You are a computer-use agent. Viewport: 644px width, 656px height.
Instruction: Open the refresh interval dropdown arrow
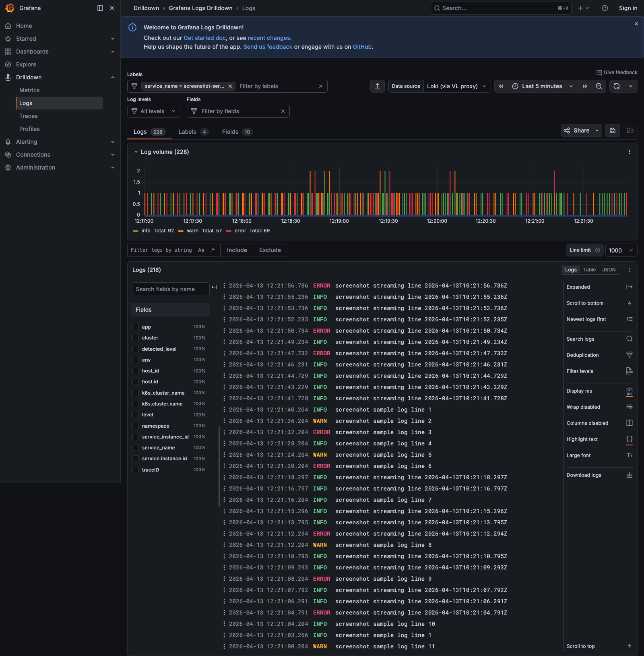(x=631, y=86)
